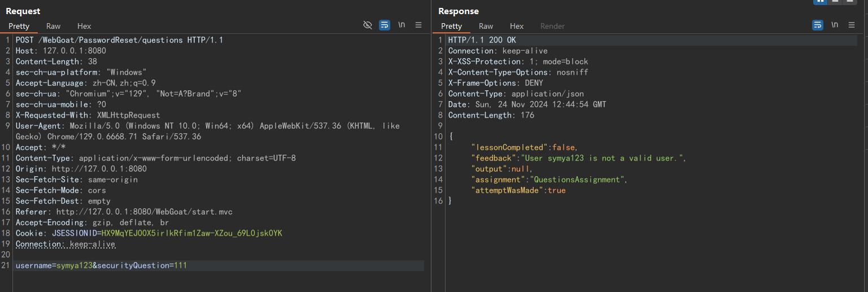
Task: Click the request Connection: keep-alive header
Action: coord(65,244)
